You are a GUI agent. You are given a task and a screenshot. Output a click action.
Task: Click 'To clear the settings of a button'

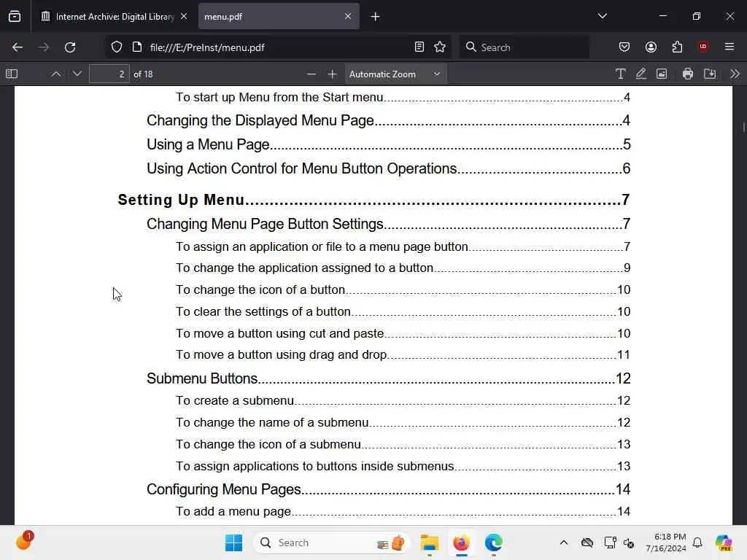pyautogui.click(x=403, y=311)
